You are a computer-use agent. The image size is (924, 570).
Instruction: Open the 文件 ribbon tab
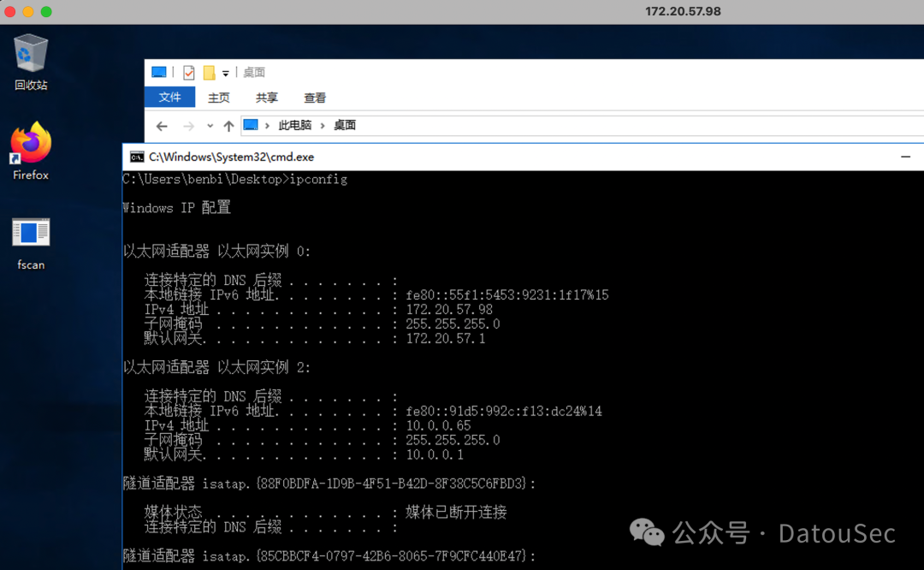pos(169,98)
